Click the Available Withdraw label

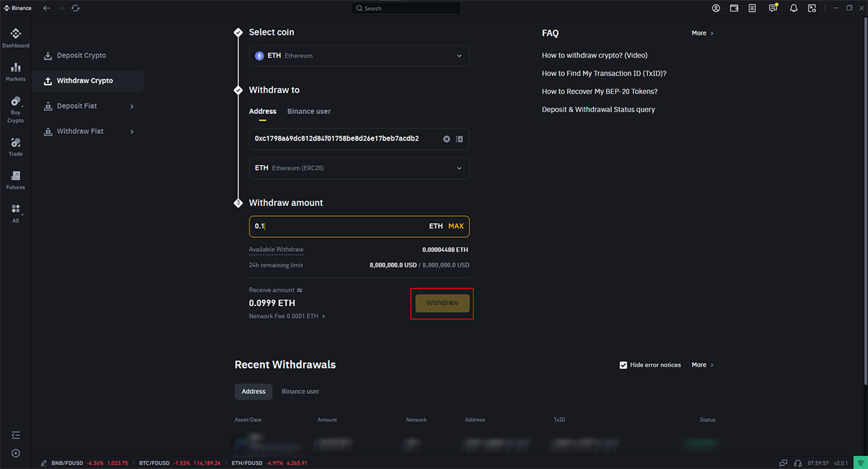[x=276, y=250]
